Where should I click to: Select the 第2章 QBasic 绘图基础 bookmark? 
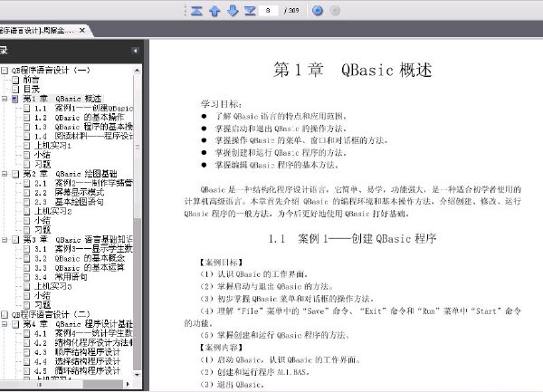point(71,174)
